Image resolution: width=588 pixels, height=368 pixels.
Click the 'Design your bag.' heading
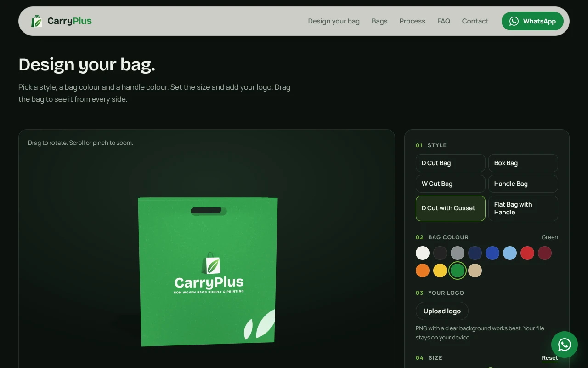(87, 64)
